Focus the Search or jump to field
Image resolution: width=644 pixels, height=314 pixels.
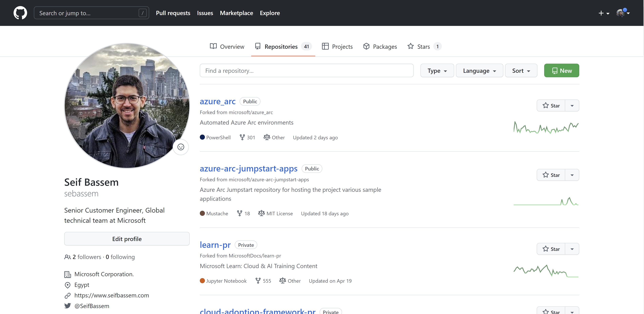pos(92,13)
